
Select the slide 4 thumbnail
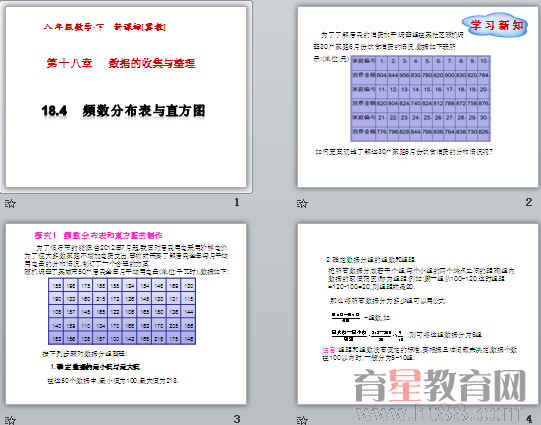[x=418, y=314]
